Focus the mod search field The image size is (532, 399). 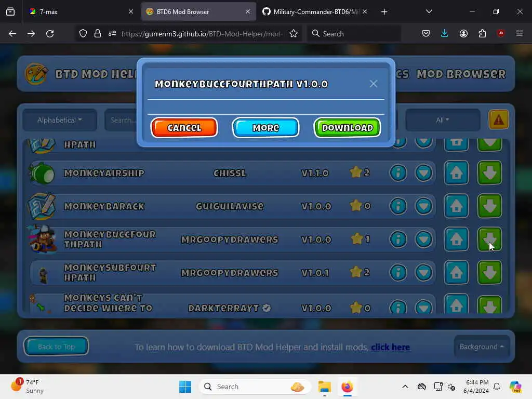[x=122, y=120]
